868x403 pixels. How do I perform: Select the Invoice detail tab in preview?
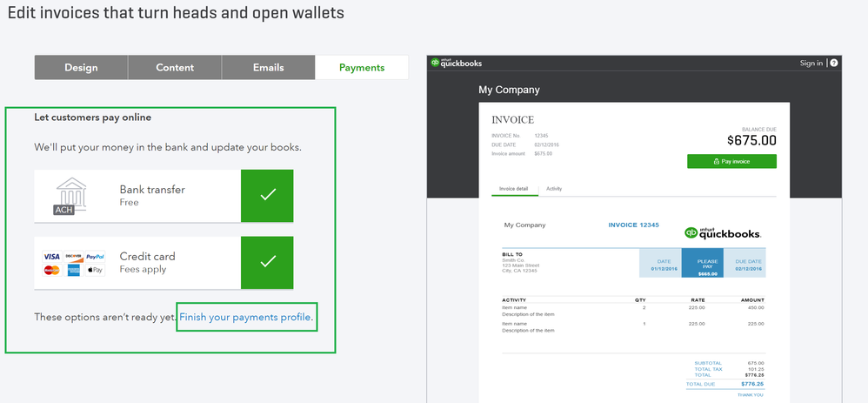coord(514,189)
